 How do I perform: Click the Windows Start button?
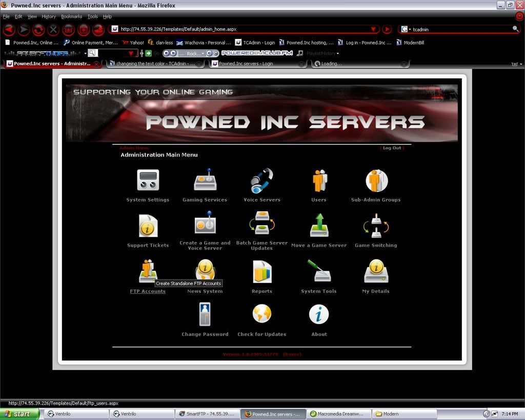[x=19, y=414]
